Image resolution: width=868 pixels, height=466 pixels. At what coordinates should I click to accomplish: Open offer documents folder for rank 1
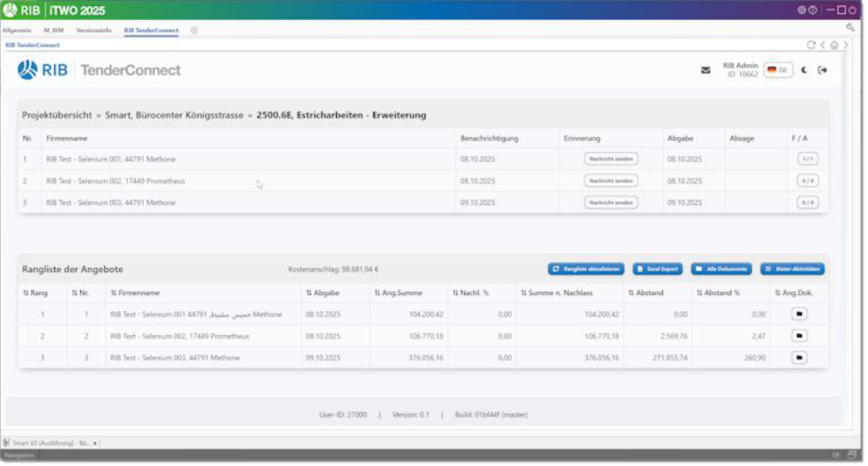800,313
